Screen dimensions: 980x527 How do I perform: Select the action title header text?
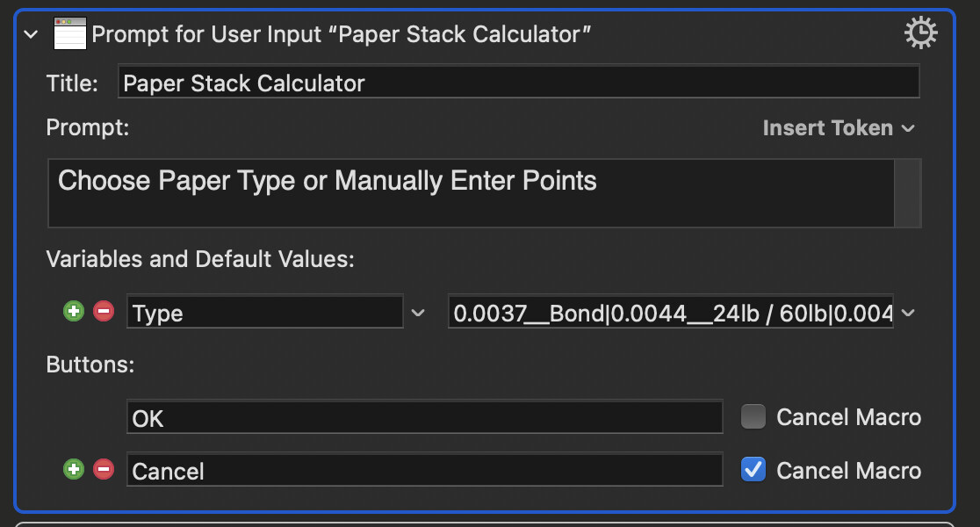[341, 34]
